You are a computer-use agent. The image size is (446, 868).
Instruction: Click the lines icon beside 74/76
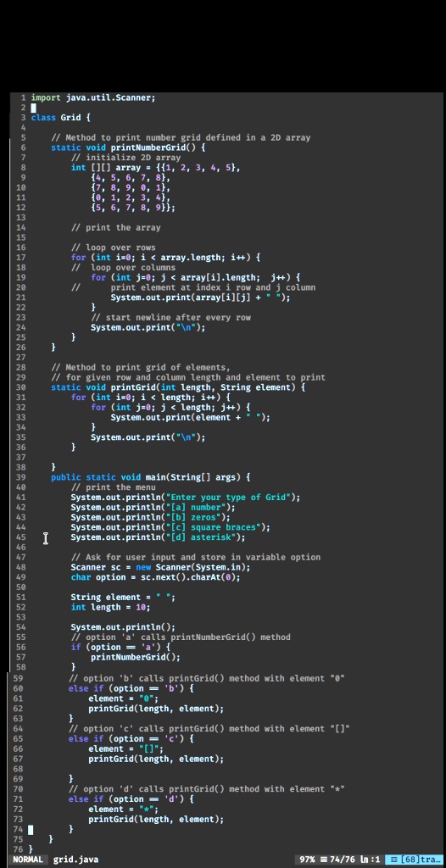pyautogui.click(x=324, y=860)
